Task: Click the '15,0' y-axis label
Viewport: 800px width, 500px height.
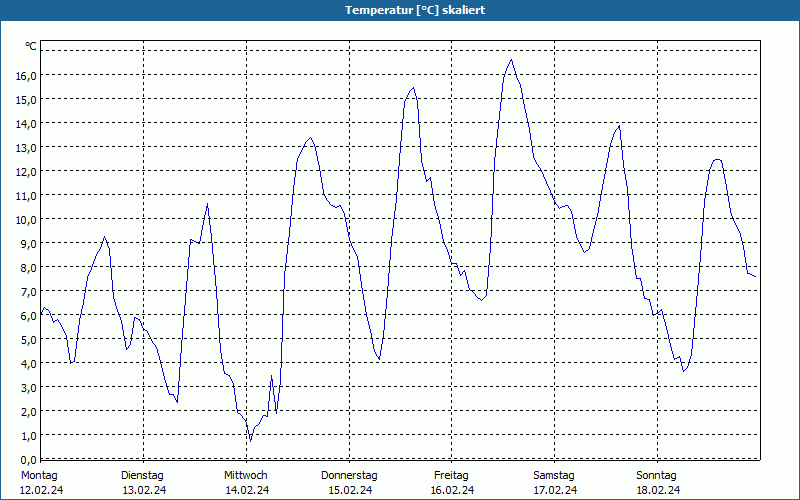Action: [26, 99]
